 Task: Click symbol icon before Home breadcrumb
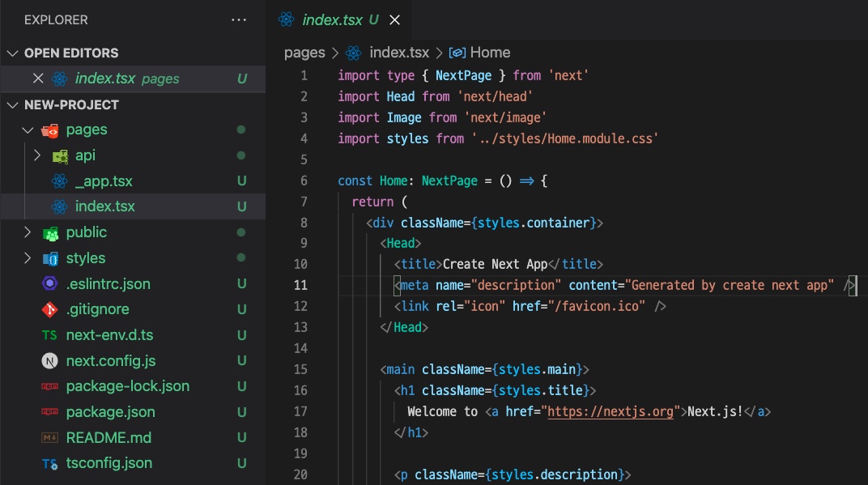click(457, 53)
